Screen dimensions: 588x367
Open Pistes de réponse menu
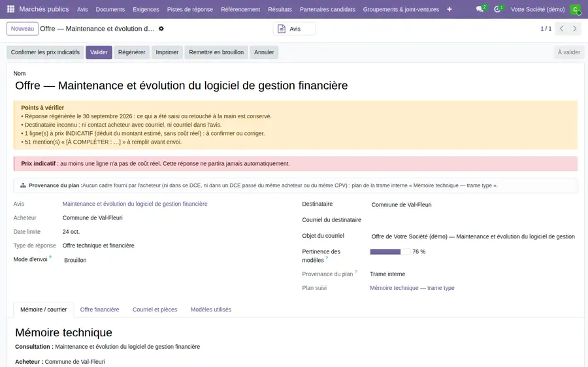(190, 9)
